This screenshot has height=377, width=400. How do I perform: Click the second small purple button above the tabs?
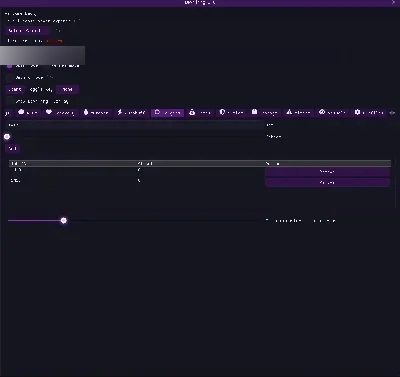pos(68,89)
